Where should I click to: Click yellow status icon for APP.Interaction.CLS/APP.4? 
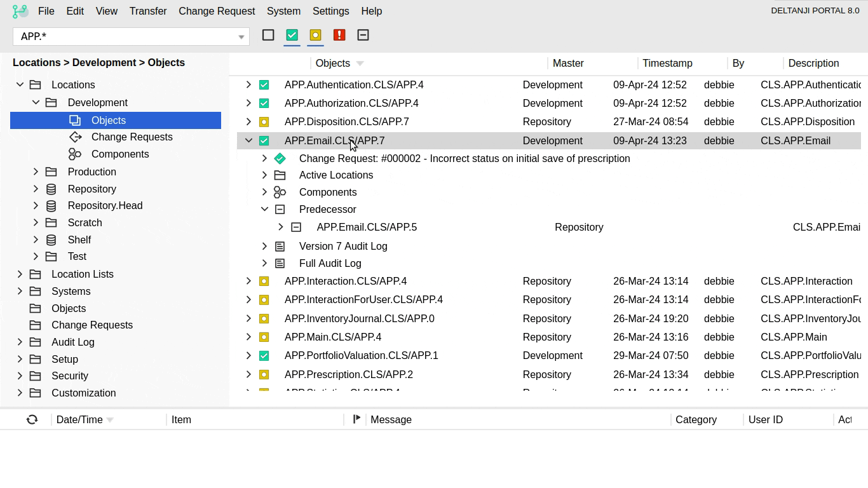pyautogui.click(x=264, y=281)
